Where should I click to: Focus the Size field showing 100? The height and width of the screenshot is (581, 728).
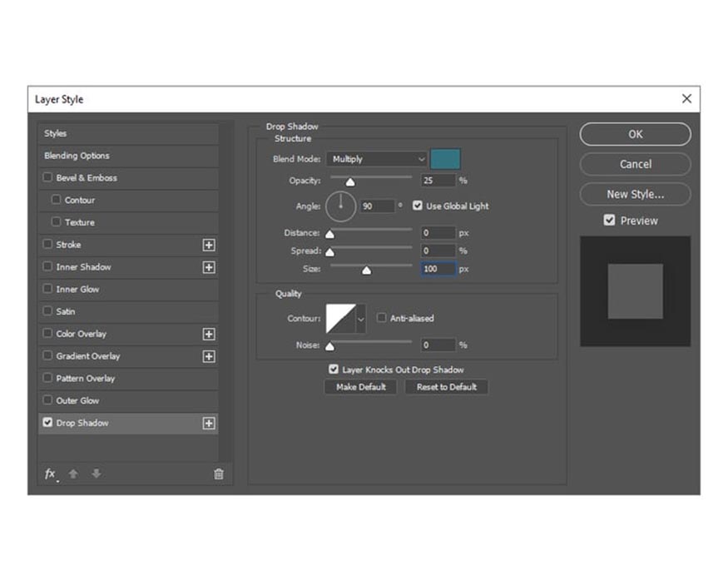tap(438, 270)
